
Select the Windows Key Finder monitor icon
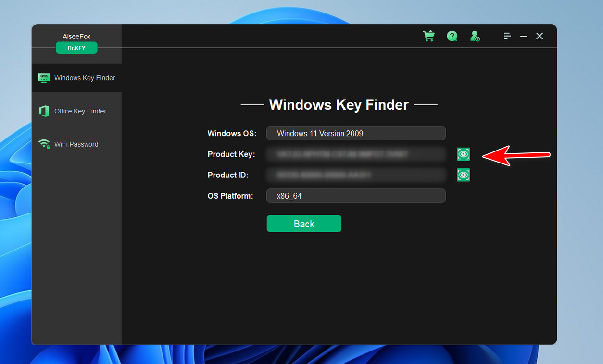(44, 77)
